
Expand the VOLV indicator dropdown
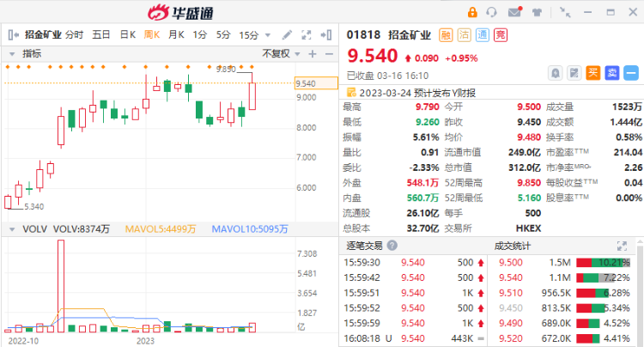(x=12, y=229)
